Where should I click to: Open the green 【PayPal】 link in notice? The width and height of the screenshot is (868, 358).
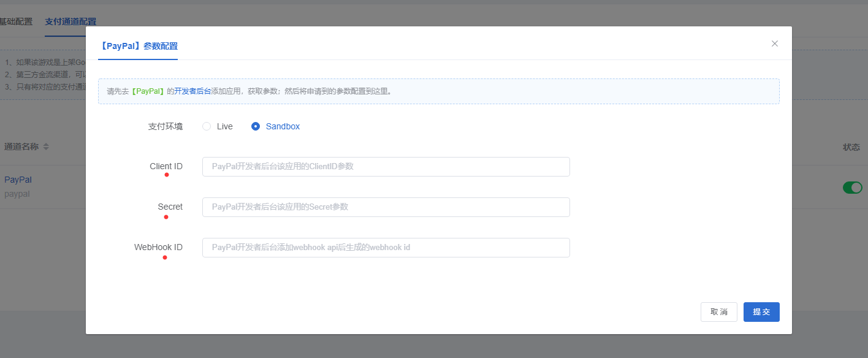(x=147, y=91)
